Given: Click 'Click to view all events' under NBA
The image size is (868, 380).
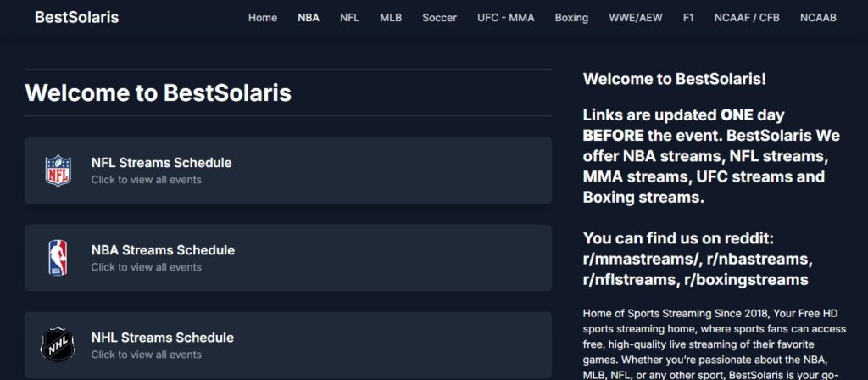Looking at the screenshot, I should [x=146, y=267].
